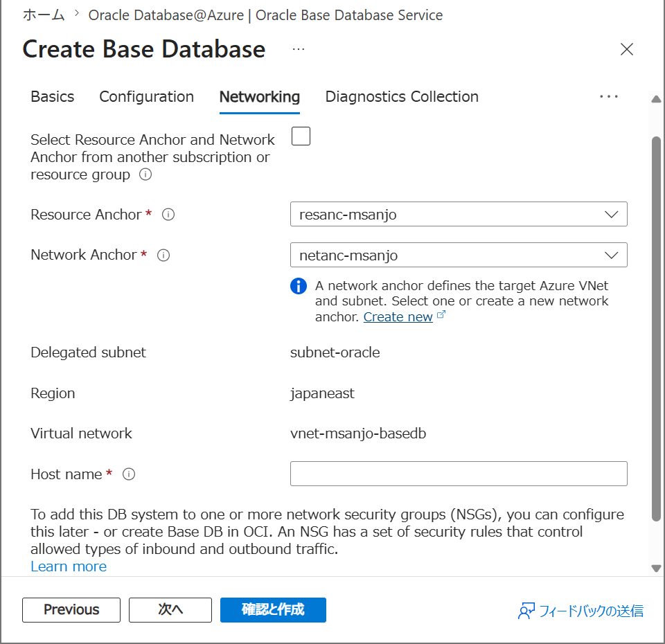Click the japaneast region value
The width and height of the screenshot is (665, 644).
[x=322, y=393]
